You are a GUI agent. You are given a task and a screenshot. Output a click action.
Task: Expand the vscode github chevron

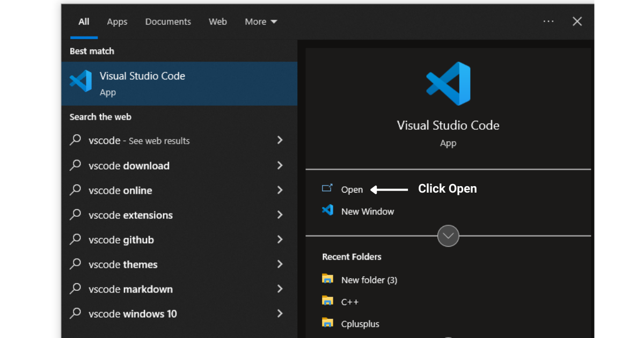click(280, 239)
